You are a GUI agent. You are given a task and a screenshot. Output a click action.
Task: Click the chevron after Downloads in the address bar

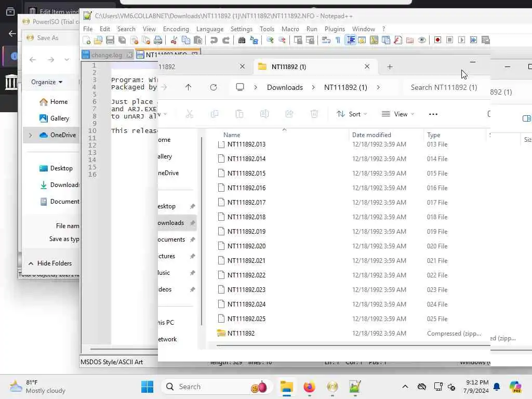(x=313, y=87)
